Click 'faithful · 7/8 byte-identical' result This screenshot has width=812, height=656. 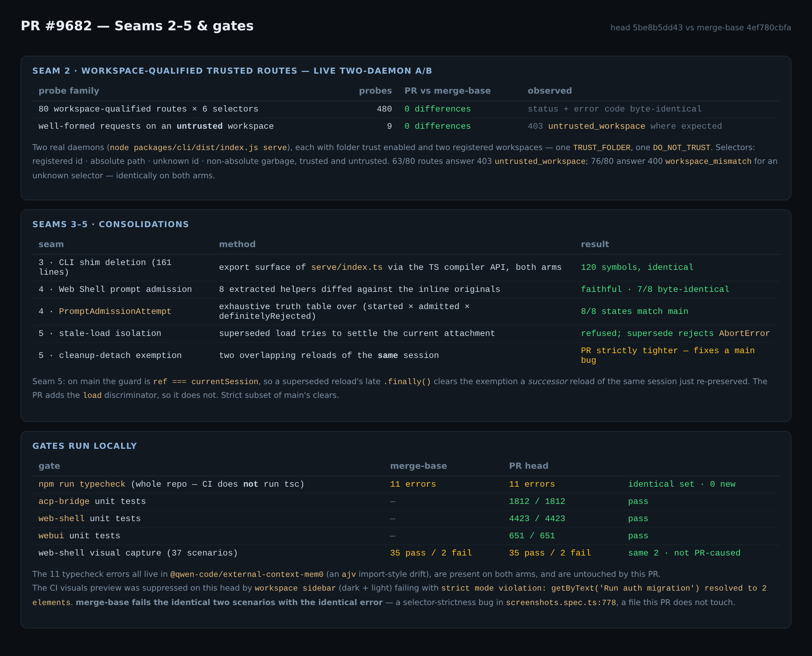[x=655, y=289]
